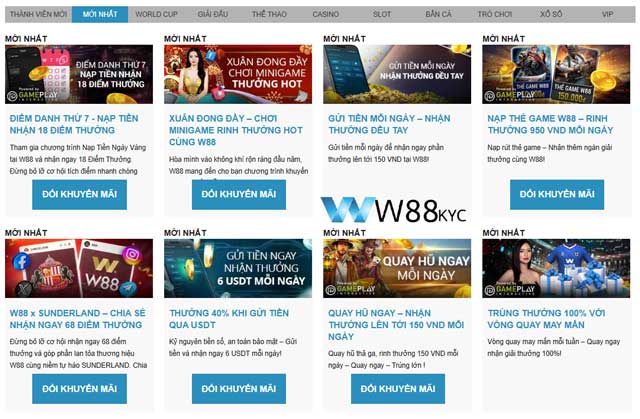Select the BẮN CÁ tab
The image size is (640, 419).
pyautogui.click(x=438, y=15)
